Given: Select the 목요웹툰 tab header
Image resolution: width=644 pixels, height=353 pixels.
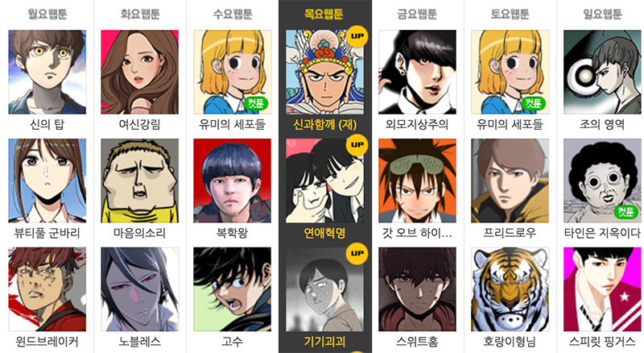Looking at the screenshot, I should click(325, 14).
